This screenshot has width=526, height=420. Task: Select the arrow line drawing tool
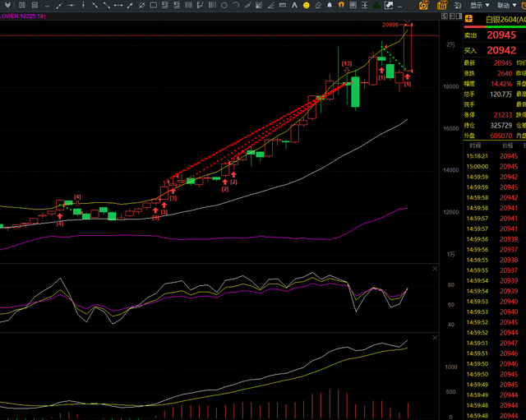[130, 5]
